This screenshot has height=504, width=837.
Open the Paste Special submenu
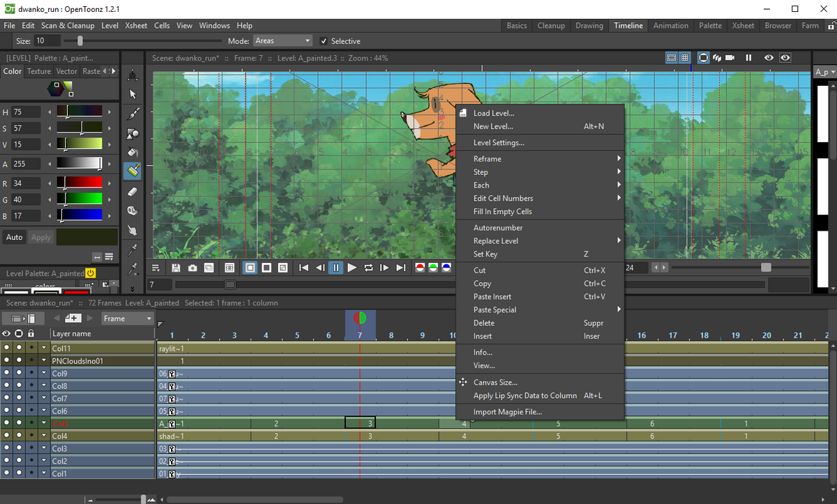(x=539, y=310)
